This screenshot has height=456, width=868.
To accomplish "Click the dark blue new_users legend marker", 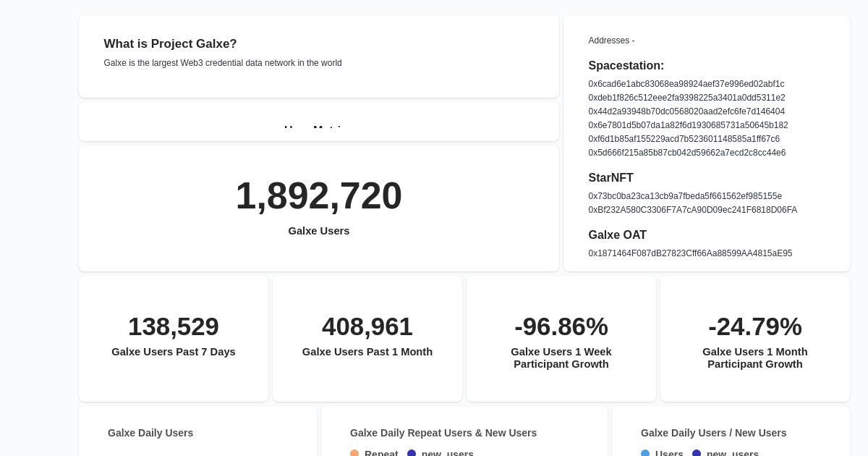I will pos(412,454).
